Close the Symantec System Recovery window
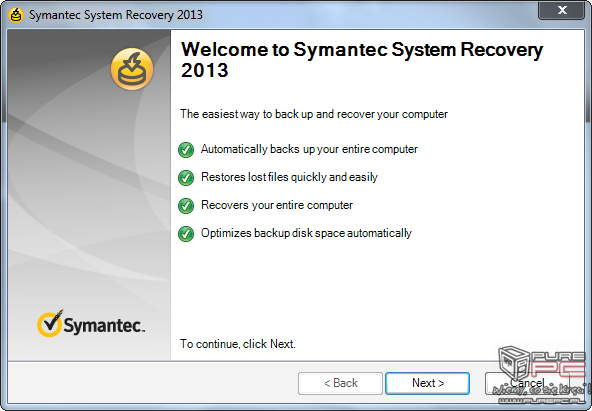 (x=562, y=10)
